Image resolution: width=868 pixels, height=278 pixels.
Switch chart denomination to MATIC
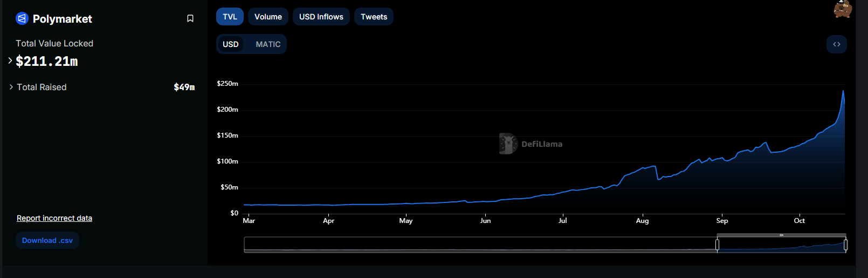[x=268, y=44]
